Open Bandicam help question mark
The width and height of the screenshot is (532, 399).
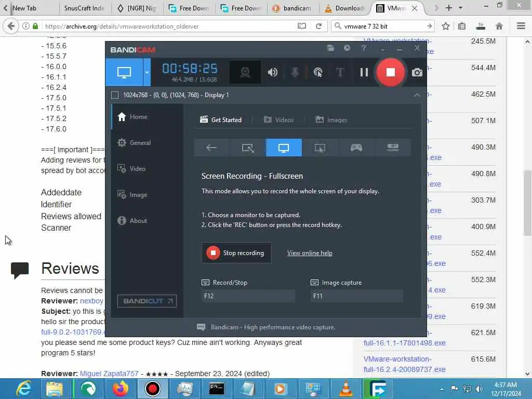(x=363, y=48)
